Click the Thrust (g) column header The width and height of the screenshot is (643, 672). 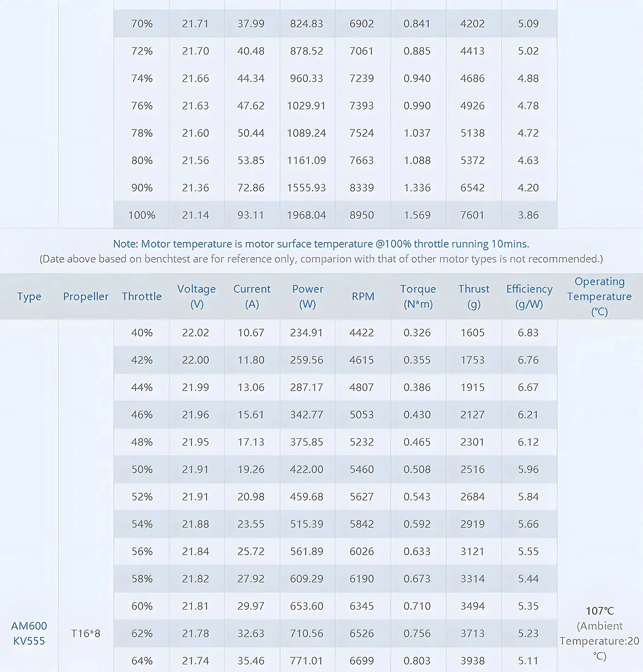pos(473,297)
